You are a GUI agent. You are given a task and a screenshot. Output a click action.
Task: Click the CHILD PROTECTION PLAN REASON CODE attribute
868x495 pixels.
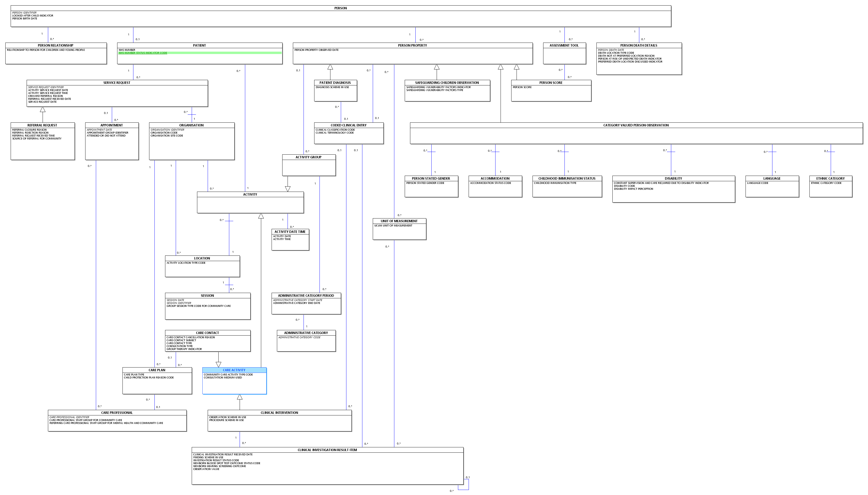[149, 378]
